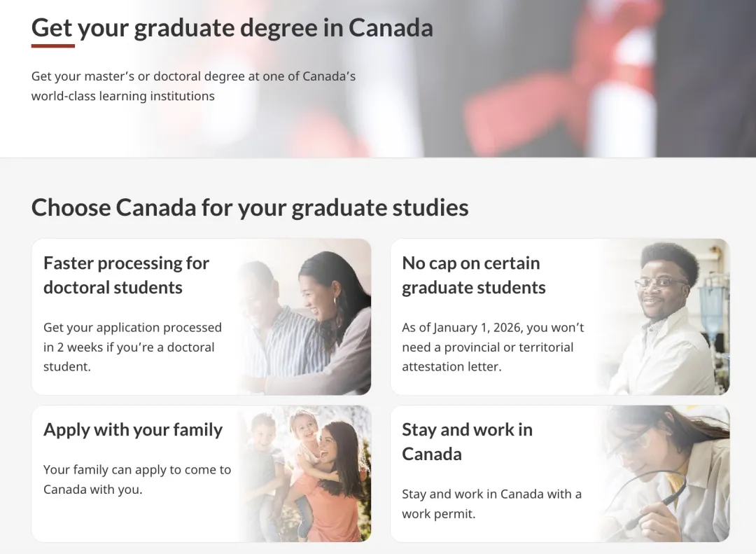756x554 pixels.
Task: Open the 'Faster processing for doctoral students' card title
Action: tap(126, 275)
